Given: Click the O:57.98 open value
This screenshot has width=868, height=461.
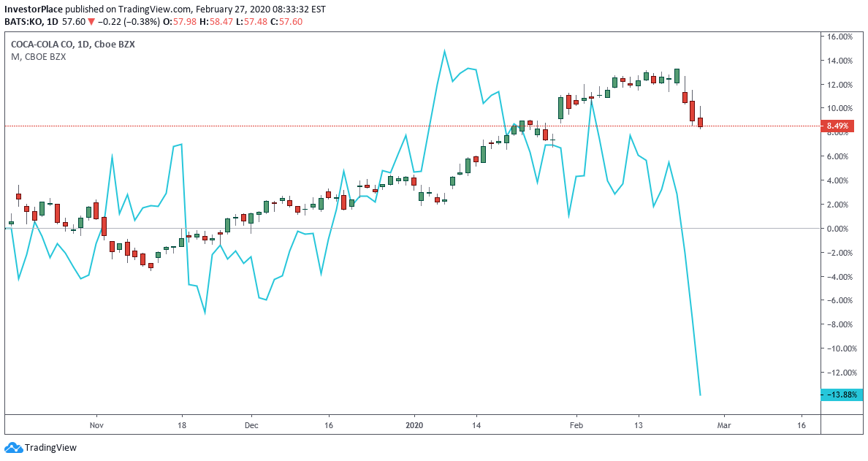Looking at the screenshot, I should point(178,22).
